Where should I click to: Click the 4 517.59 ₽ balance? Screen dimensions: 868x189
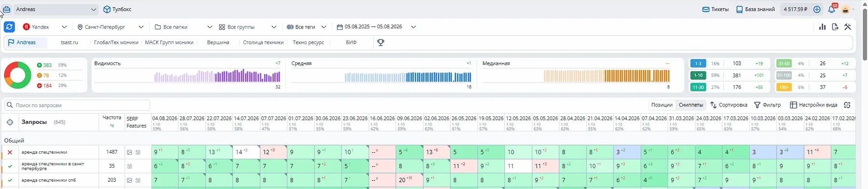[796, 9]
